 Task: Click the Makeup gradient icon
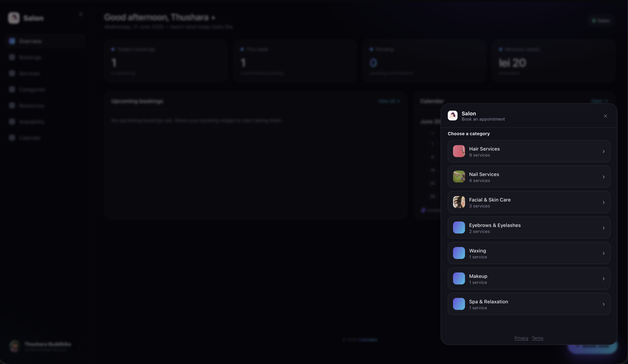pos(459,279)
